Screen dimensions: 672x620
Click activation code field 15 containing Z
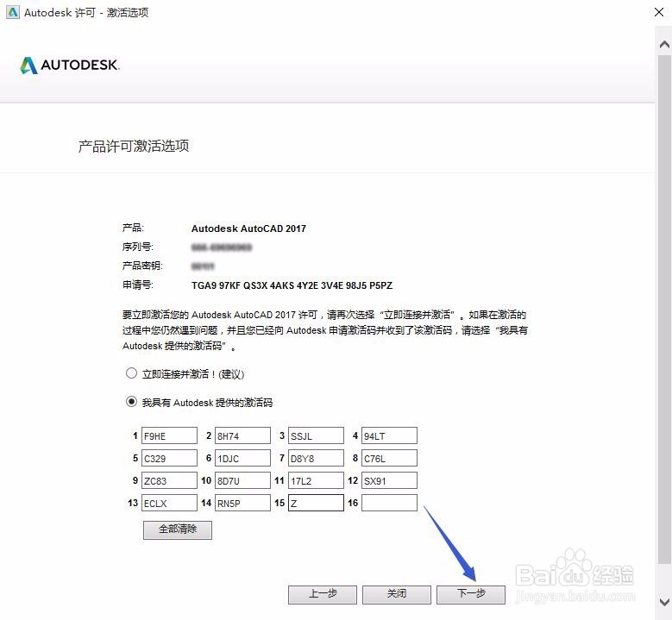coord(316,503)
